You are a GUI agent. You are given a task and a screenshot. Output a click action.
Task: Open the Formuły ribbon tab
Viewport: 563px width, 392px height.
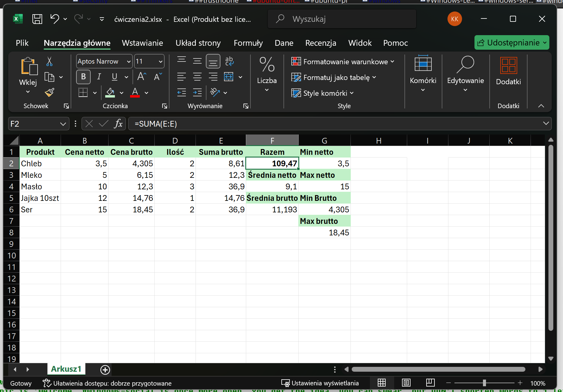(x=248, y=43)
